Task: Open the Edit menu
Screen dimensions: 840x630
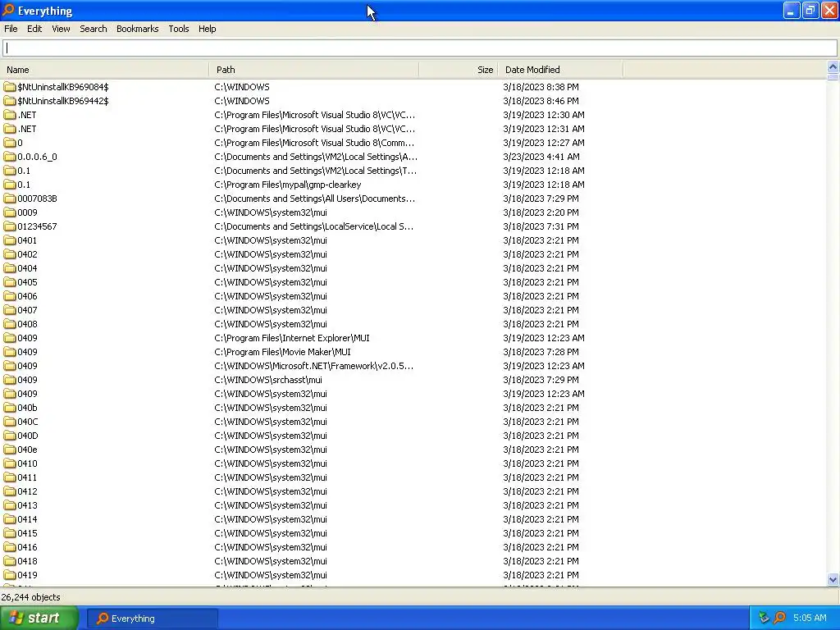Action: click(34, 29)
